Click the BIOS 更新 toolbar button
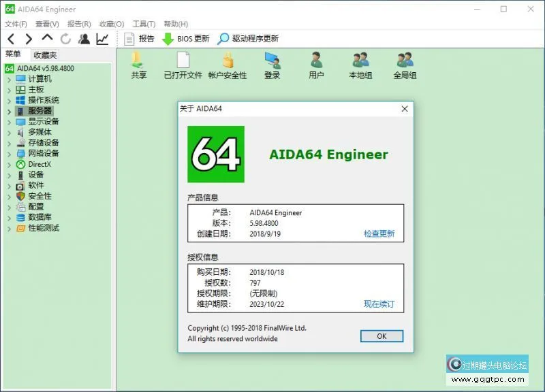Screen dimensions: 545x392 click(x=185, y=39)
